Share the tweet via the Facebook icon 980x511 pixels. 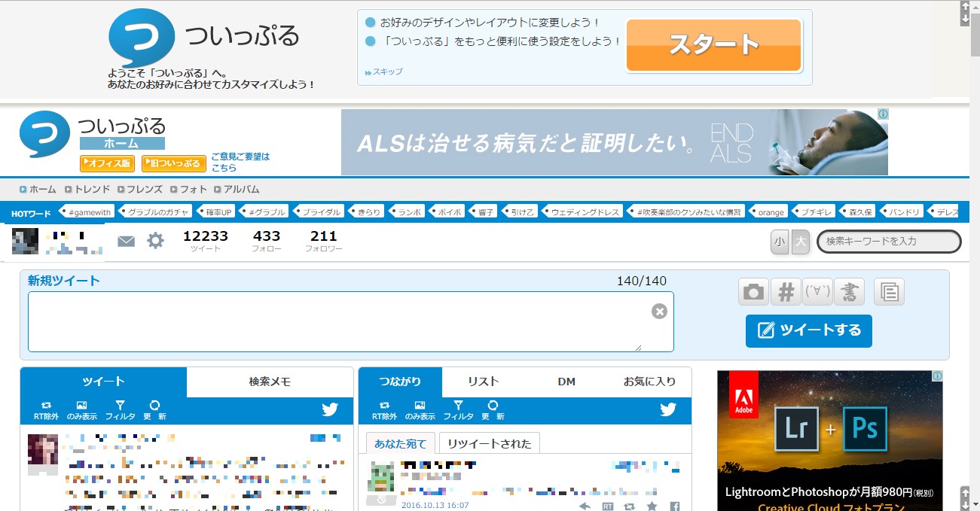674,507
